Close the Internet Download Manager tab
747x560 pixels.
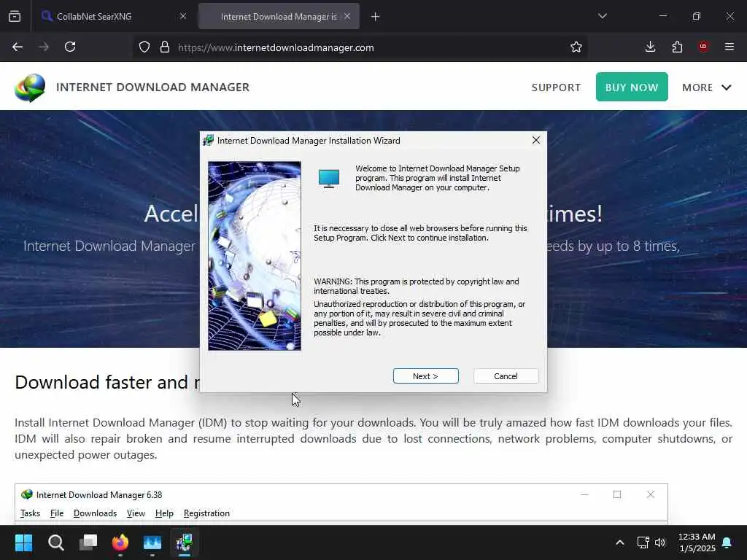click(347, 16)
